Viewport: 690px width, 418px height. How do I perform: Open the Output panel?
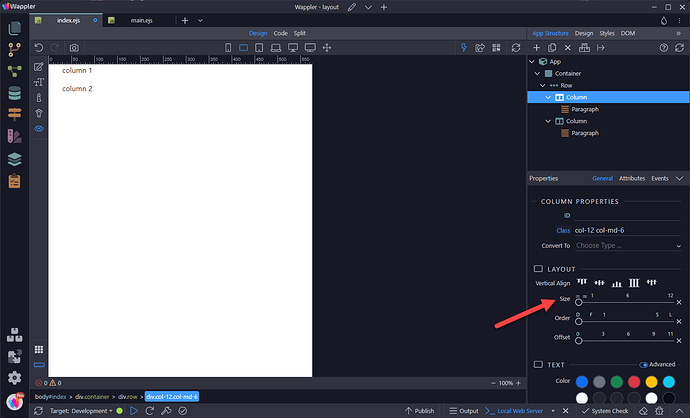click(x=464, y=411)
